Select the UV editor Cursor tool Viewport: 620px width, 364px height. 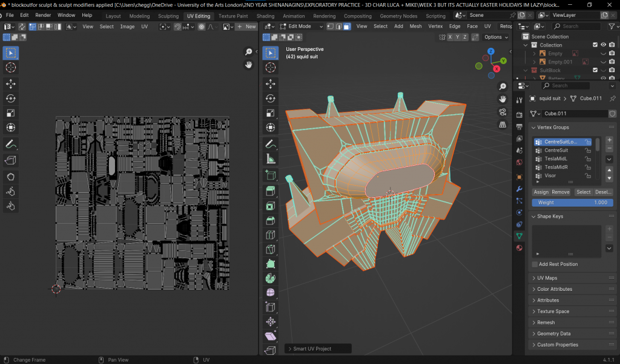11,68
